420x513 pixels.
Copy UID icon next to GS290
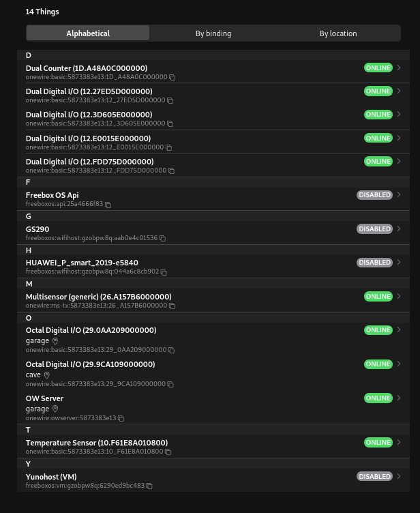click(163, 239)
